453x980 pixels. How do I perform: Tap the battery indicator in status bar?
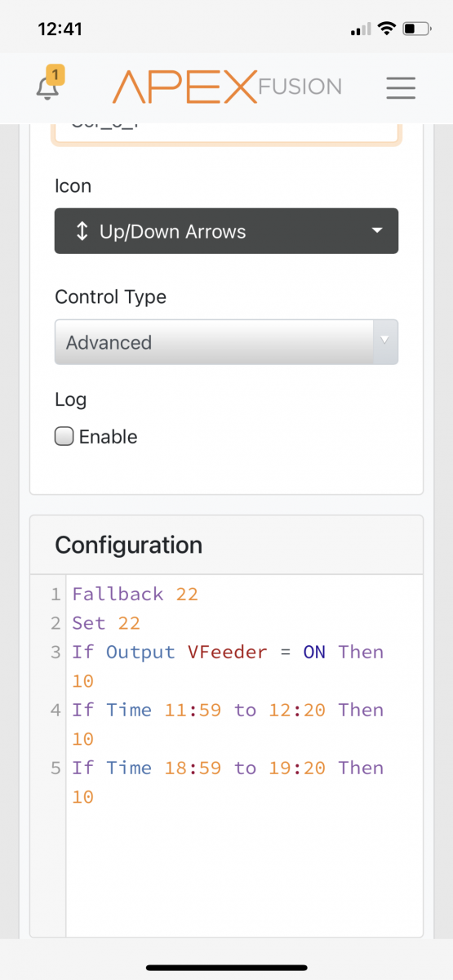pyautogui.click(x=418, y=29)
